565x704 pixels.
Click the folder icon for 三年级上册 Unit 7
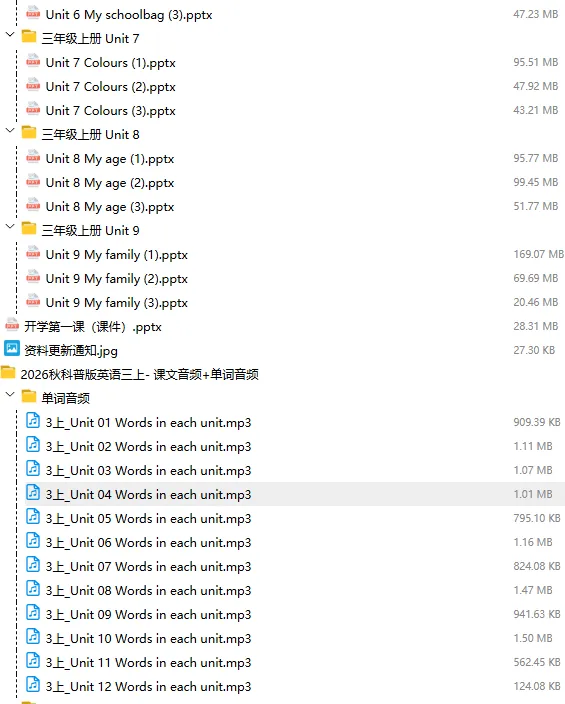[x=29, y=36]
